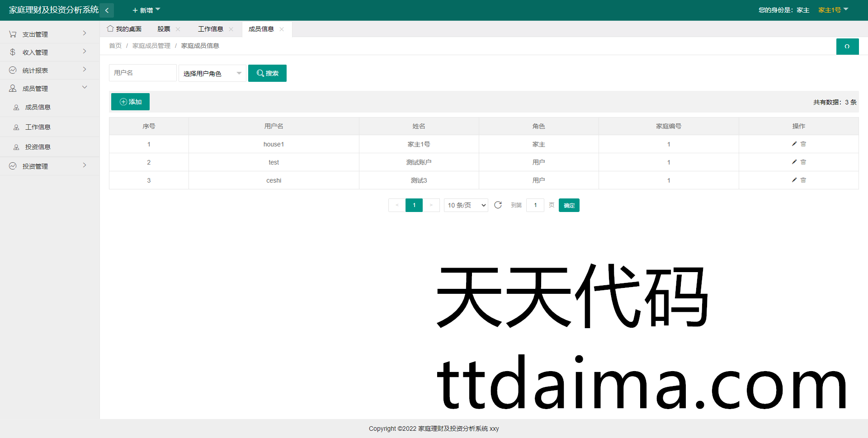
Task: Switch to the 我的桌面 tab
Action: (124, 29)
